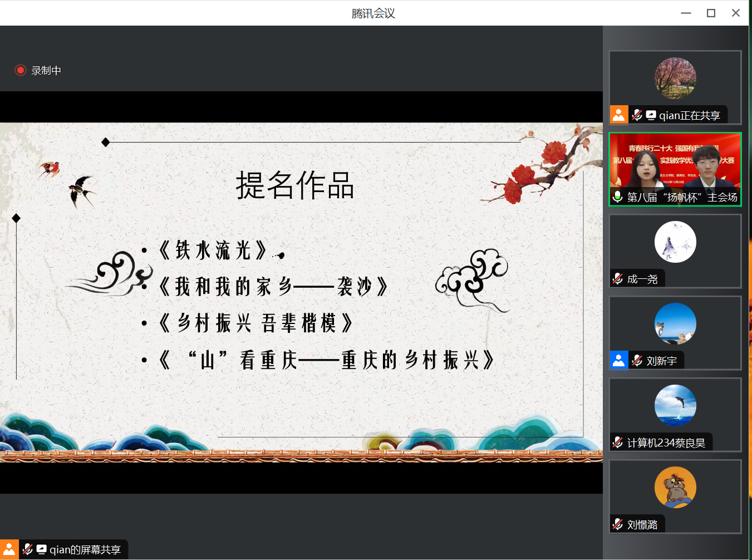Viewport: 752px width, 560px height.
Task: Select 刘憬路's owl avatar thumbnail
Action: pos(675,487)
